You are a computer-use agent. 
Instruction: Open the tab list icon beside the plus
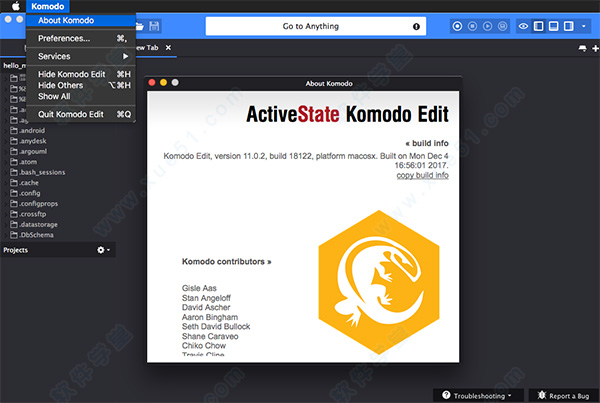pyautogui.click(x=582, y=48)
